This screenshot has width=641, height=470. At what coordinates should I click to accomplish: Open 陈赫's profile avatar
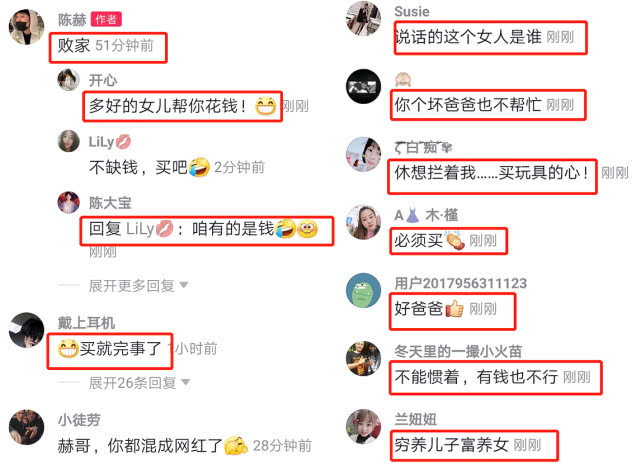pos(27,27)
